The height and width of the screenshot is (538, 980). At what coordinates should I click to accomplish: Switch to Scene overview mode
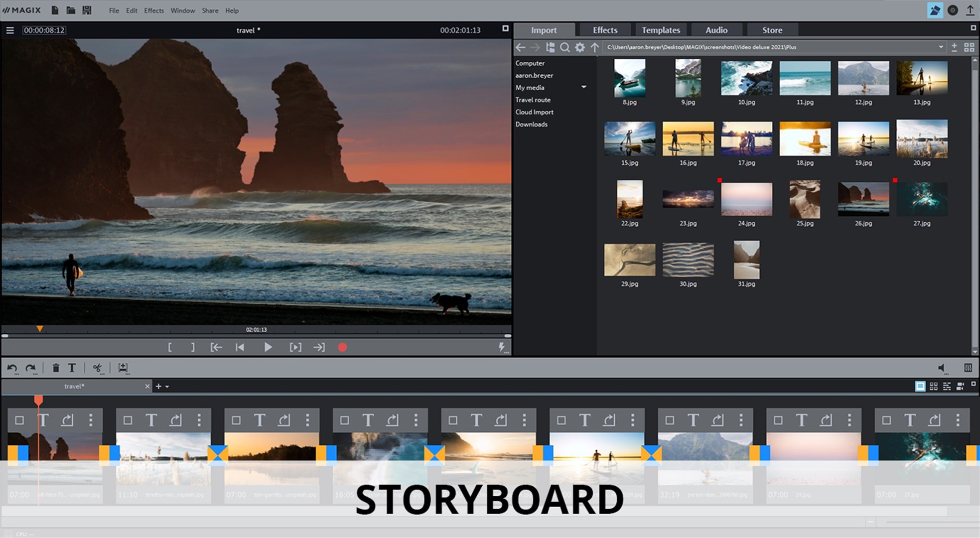point(934,386)
